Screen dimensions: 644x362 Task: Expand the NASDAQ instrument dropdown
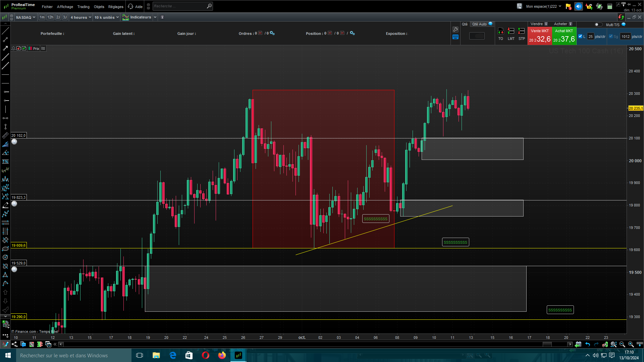pyautogui.click(x=25, y=17)
